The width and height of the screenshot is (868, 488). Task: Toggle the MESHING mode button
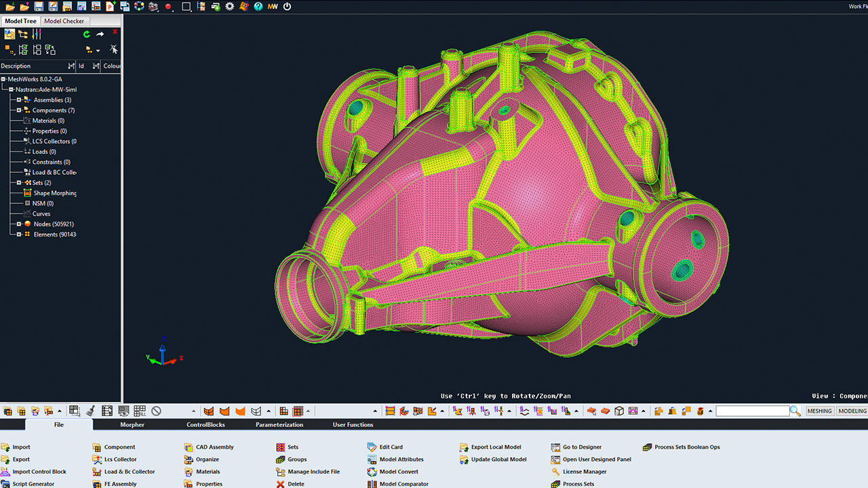tap(819, 411)
